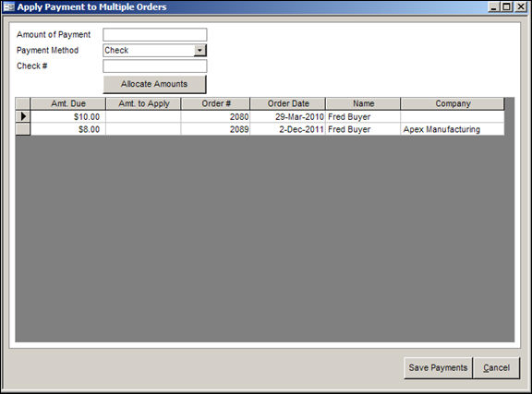Click the Payment Method combo box showing Check
The image size is (532, 394).
click(155, 50)
